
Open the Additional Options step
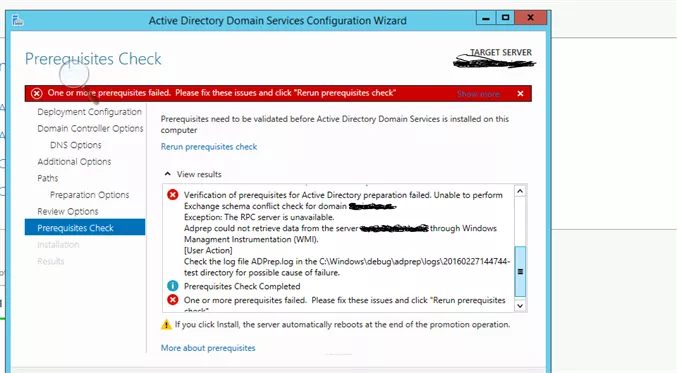74,162
